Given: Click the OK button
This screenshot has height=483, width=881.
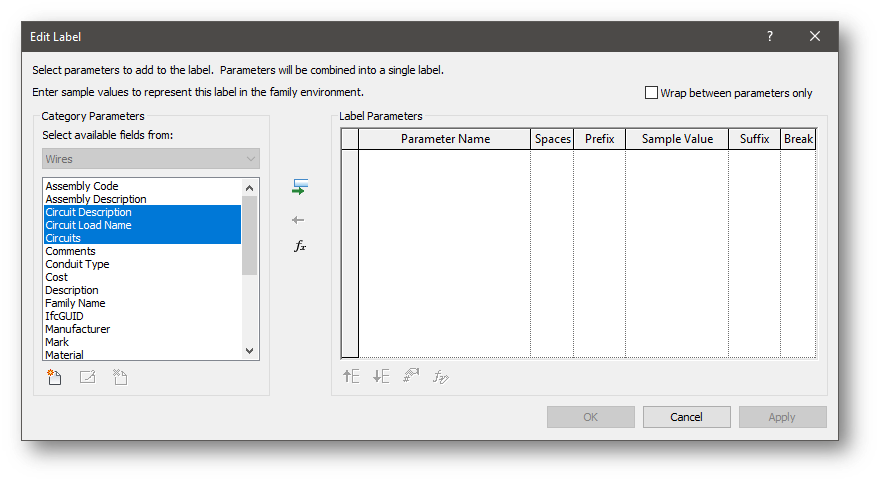Looking at the screenshot, I should click(591, 417).
